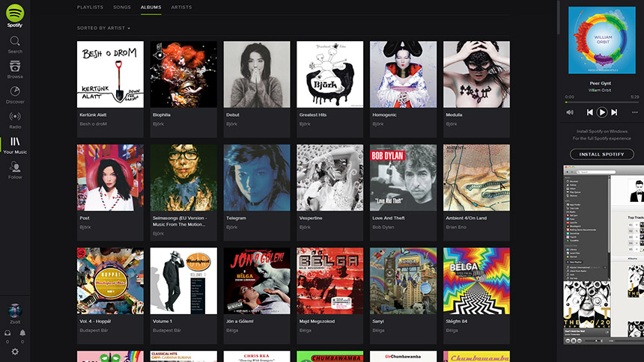The width and height of the screenshot is (644, 362).
Task: Open the Kertünk Alatt album cover
Action: (x=111, y=74)
